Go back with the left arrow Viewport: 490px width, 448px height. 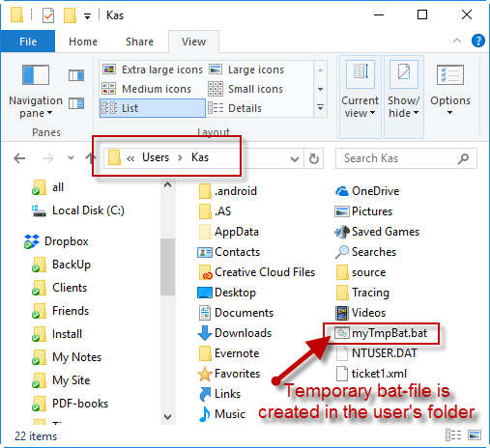[x=19, y=158]
